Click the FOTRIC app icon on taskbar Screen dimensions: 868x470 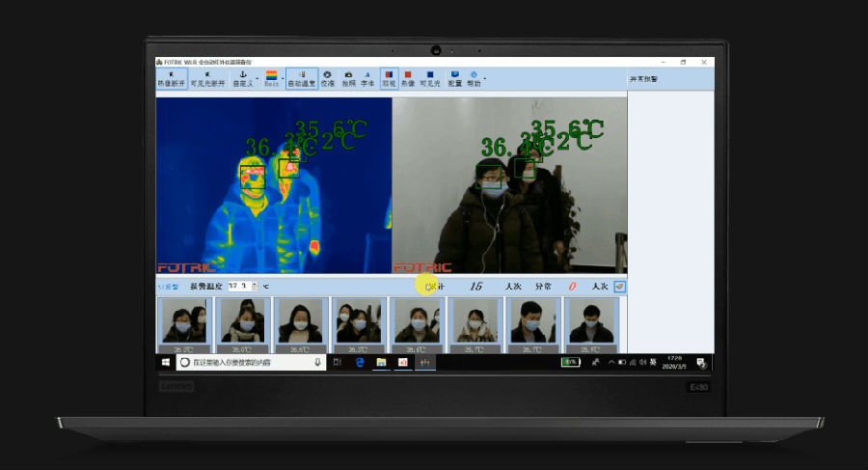424,363
